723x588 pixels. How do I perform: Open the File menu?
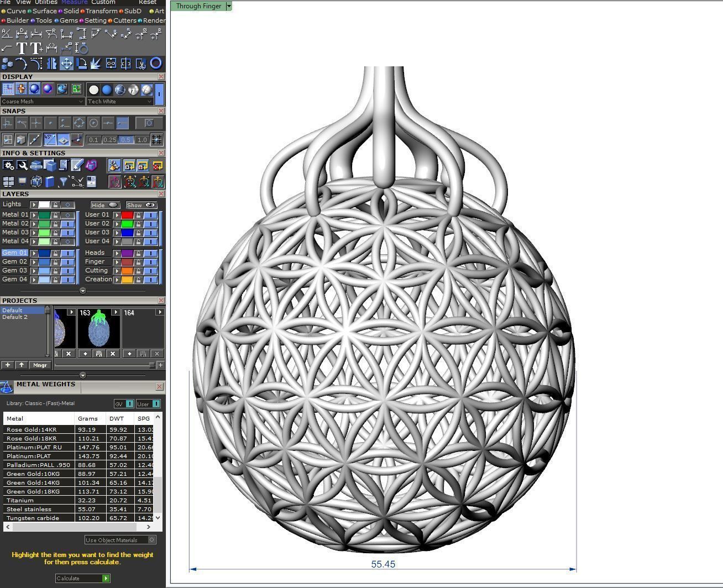click(5, 2)
